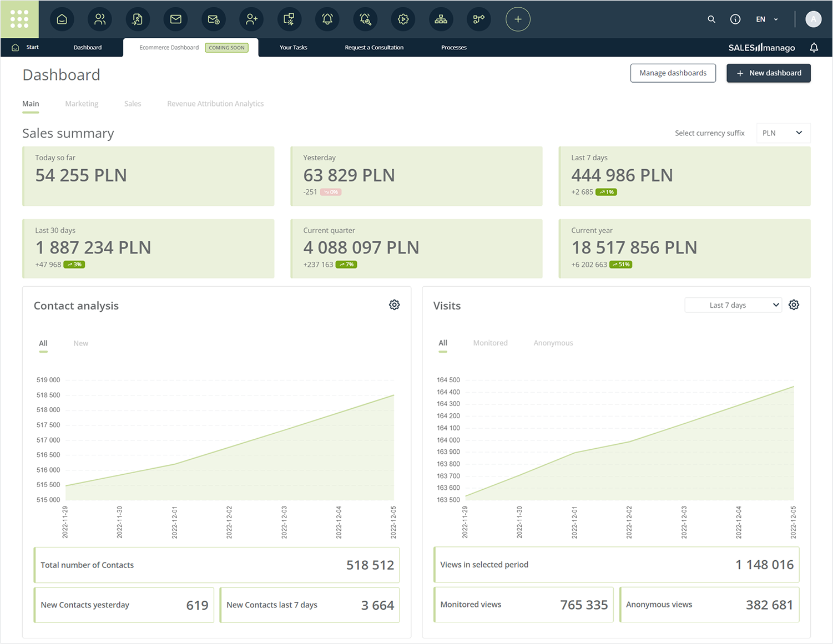Open Visits widget settings gear
Viewport: 833px width, 644px height.
click(x=794, y=305)
